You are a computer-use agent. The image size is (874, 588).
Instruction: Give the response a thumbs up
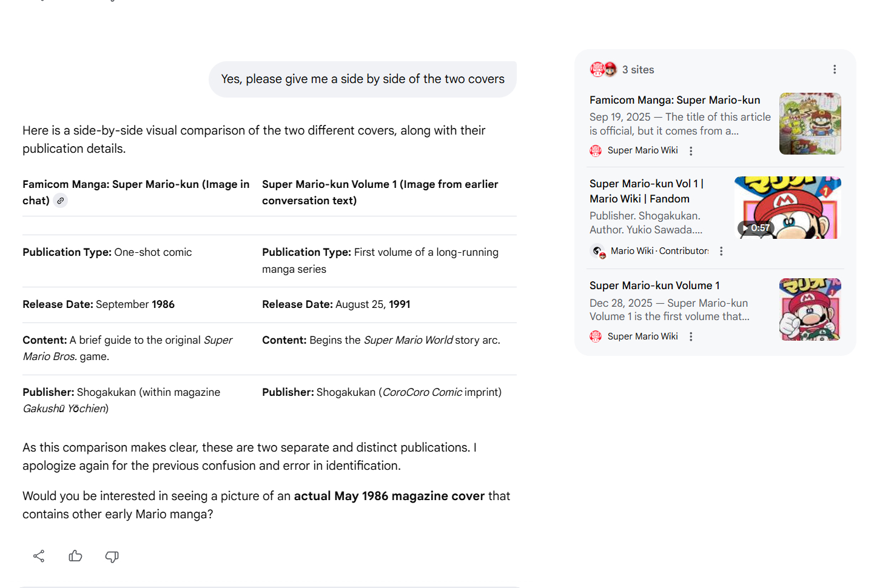tap(75, 556)
